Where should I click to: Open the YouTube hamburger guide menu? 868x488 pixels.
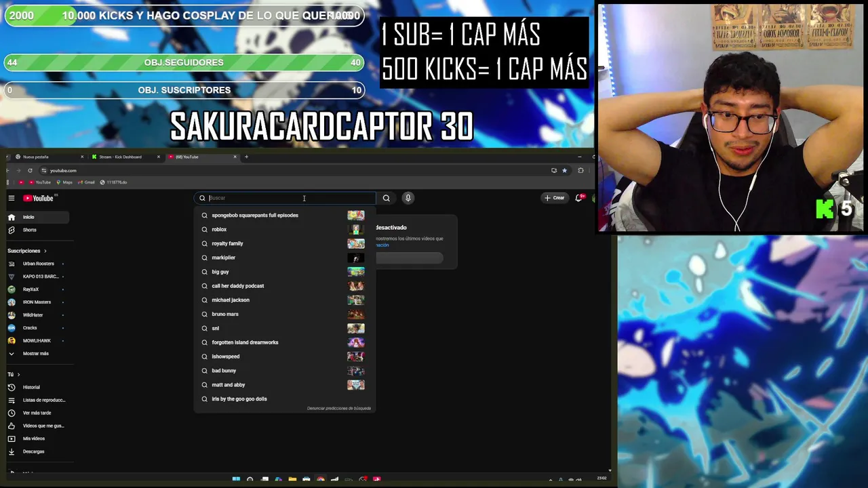coord(12,198)
